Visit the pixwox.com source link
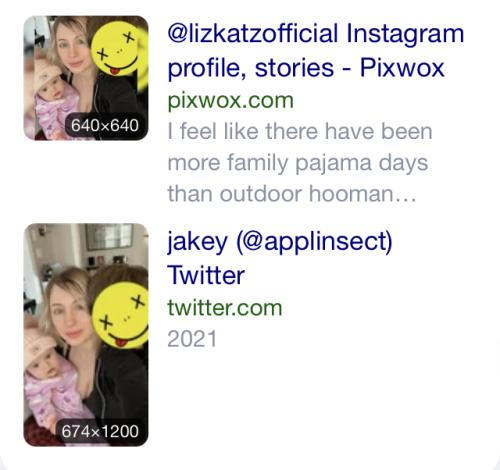 point(230,101)
